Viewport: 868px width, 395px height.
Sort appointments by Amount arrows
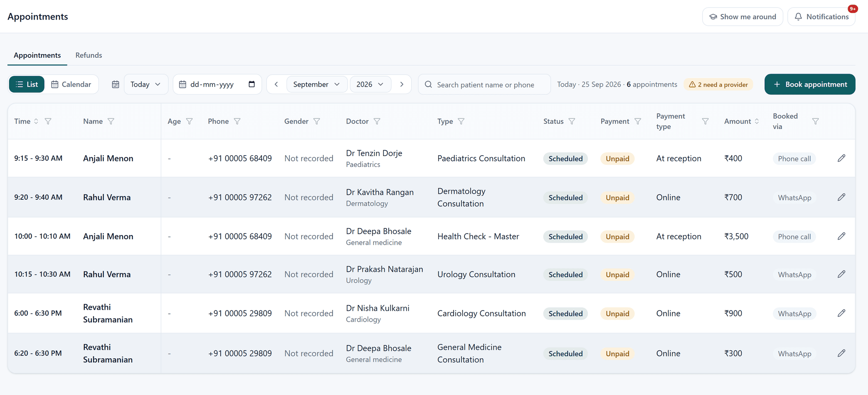point(757,121)
